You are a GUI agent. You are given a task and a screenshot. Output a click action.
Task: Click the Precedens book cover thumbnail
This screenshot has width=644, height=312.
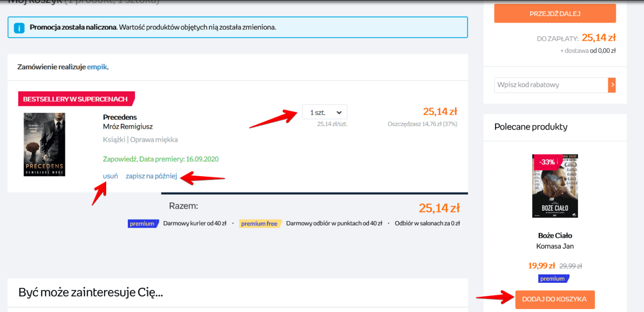pos(44,144)
